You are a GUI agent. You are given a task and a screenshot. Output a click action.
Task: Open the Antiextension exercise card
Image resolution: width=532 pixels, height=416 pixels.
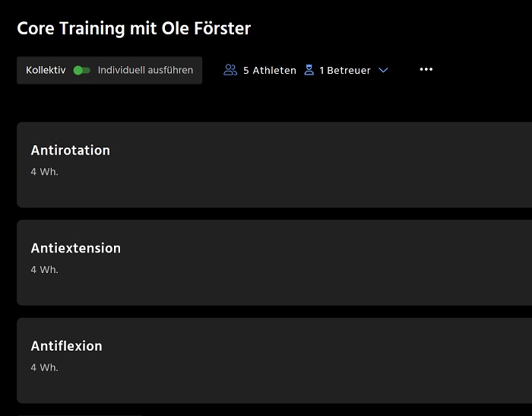coord(274,262)
